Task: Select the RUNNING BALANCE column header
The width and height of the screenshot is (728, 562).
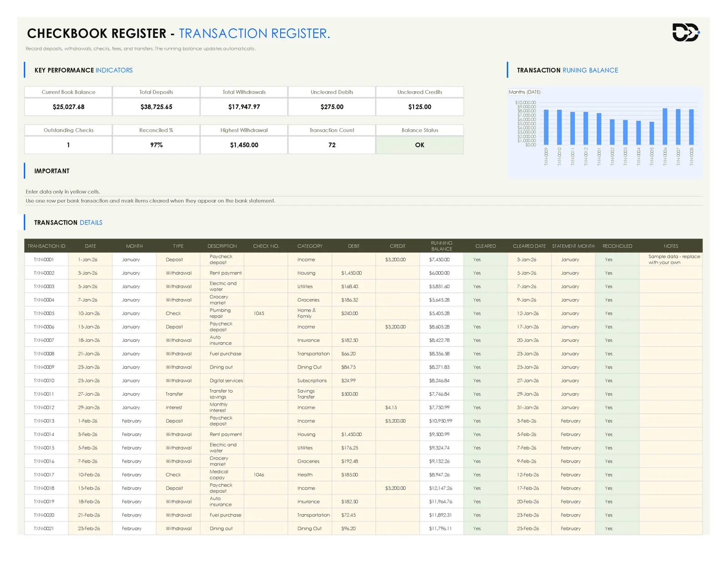Action: click(x=441, y=246)
